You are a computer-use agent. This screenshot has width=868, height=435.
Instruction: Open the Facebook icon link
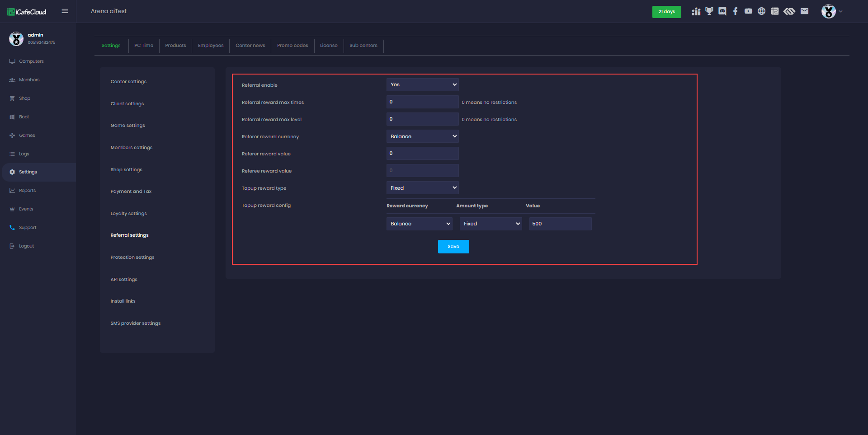(735, 11)
